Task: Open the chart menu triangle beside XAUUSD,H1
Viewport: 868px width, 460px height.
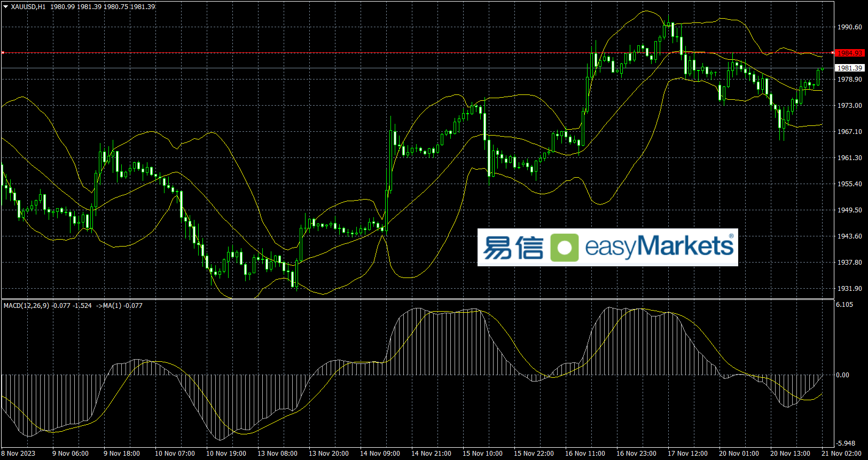Action: (5, 7)
